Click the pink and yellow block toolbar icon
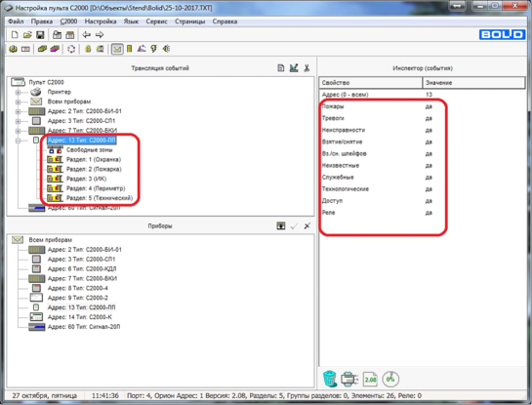 [x=55, y=49]
